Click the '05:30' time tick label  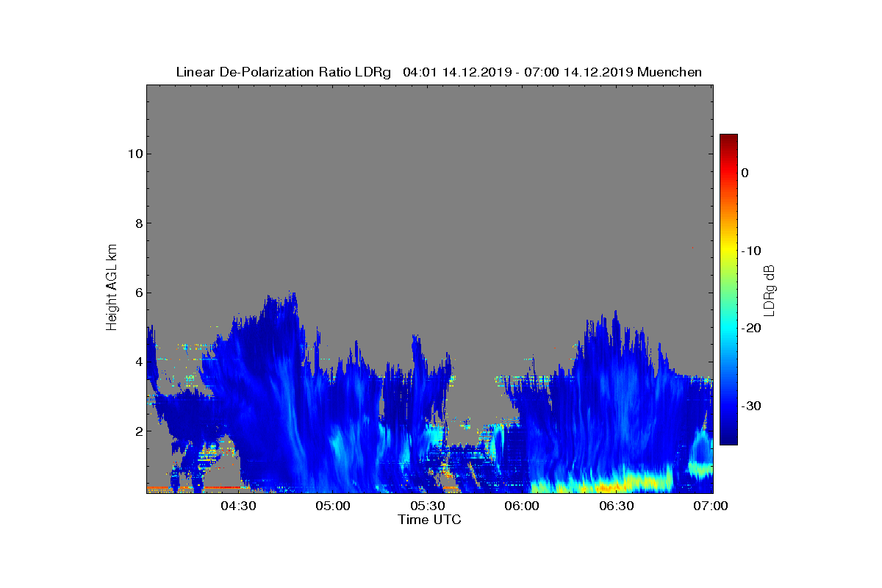coord(428,506)
